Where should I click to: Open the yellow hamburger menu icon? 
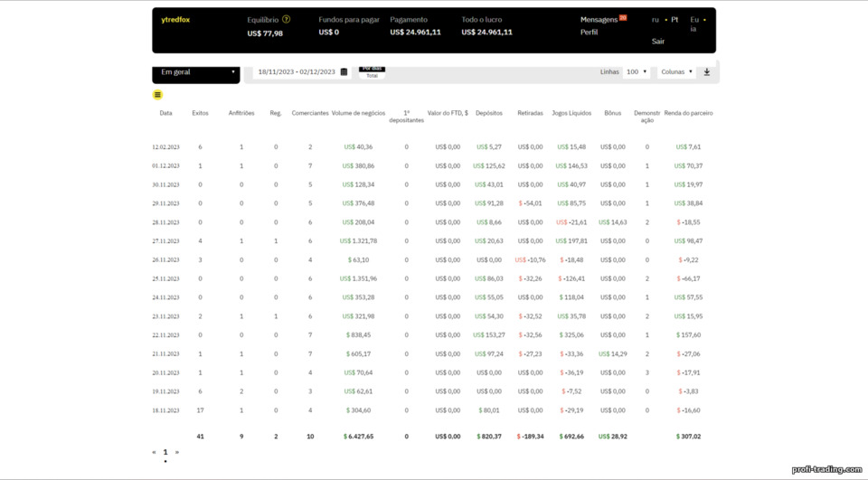click(x=157, y=95)
